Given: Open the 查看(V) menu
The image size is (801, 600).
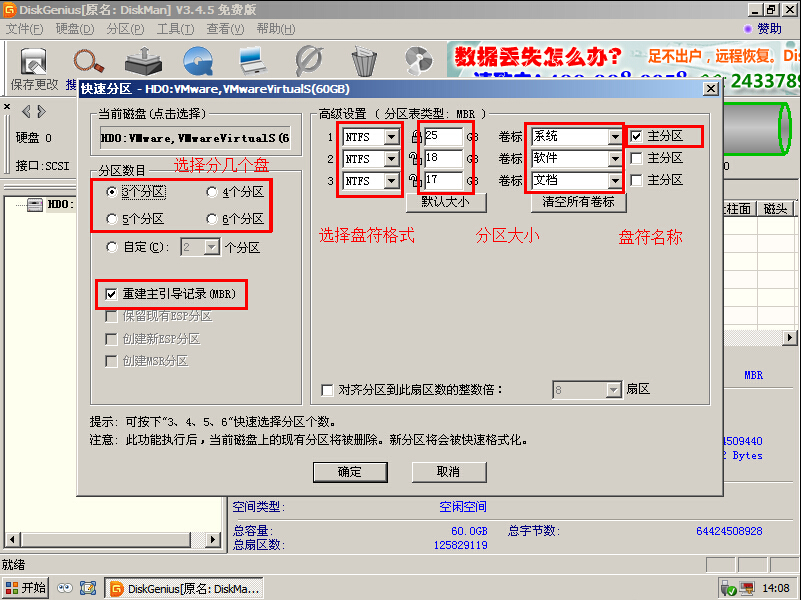Looking at the screenshot, I should click(225, 29).
